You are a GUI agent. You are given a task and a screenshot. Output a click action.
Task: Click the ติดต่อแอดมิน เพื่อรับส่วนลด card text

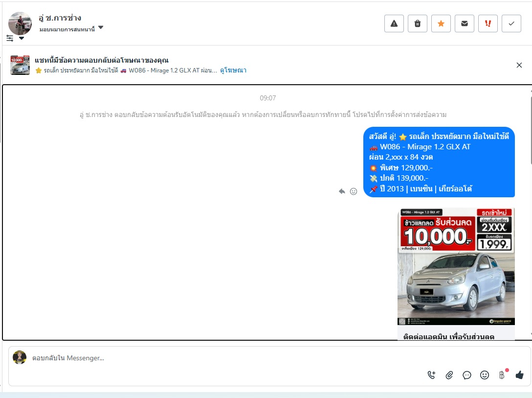pos(448,336)
